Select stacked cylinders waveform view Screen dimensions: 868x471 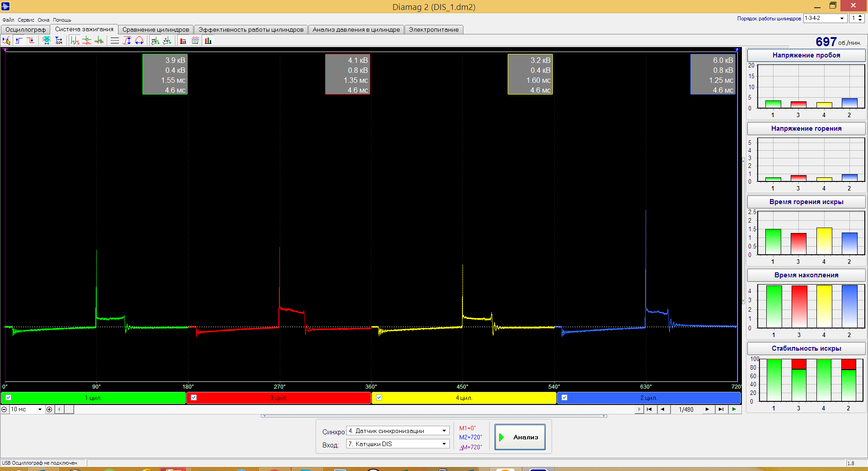tap(87, 41)
